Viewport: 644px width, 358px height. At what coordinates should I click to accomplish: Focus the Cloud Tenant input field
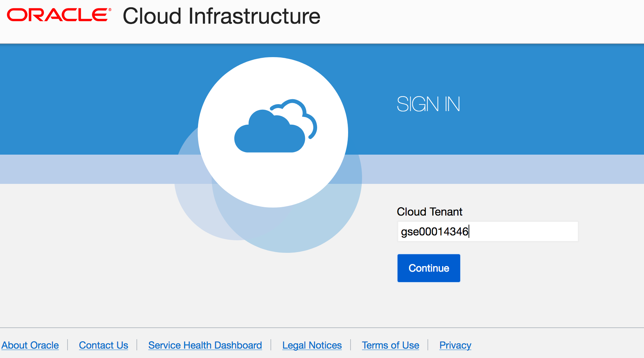pos(488,232)
